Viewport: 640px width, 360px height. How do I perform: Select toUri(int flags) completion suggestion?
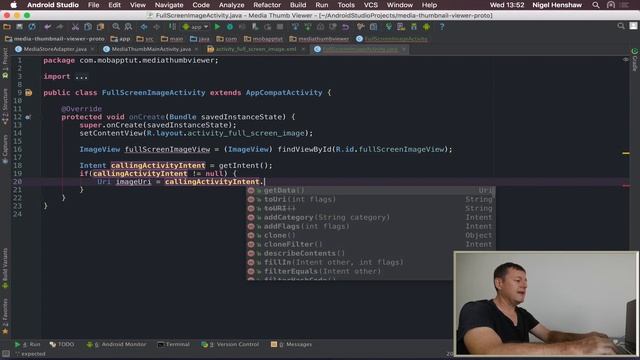(x=371, y=200)
